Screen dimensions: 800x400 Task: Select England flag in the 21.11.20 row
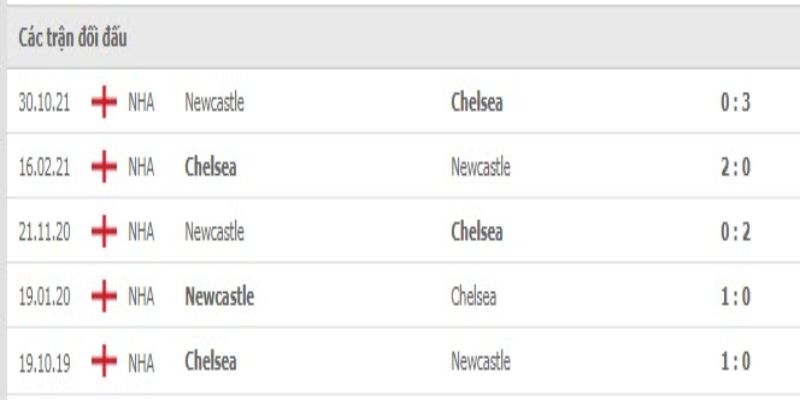[104, 232]
